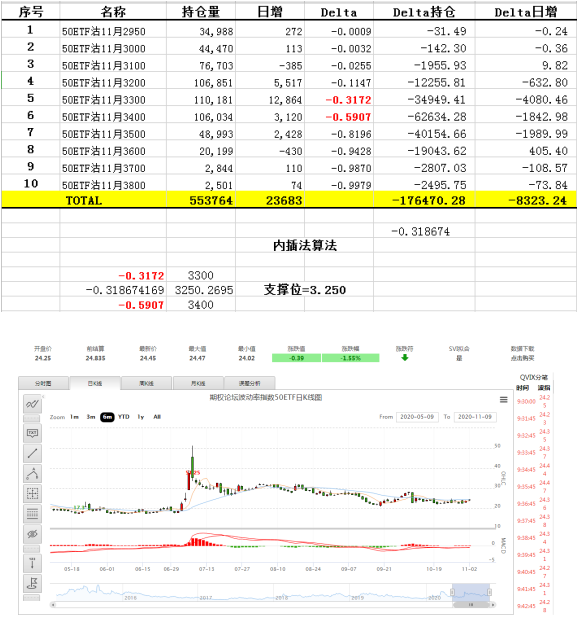This screenshot has width=579, height=618.
Task: Select interpolated value cell 3250.2695
Action: tap(201, 290)
